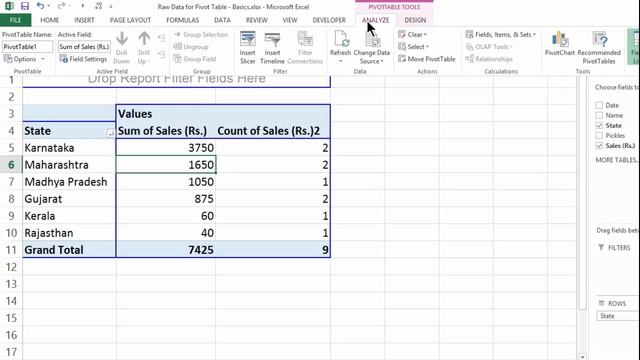
Task: Toggle the Date field checkbox
Action: coord(599,105)
